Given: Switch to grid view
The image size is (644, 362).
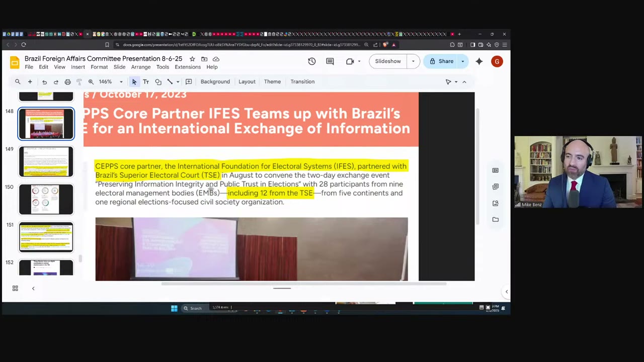Looking at the screenshot, I should 15,288.
